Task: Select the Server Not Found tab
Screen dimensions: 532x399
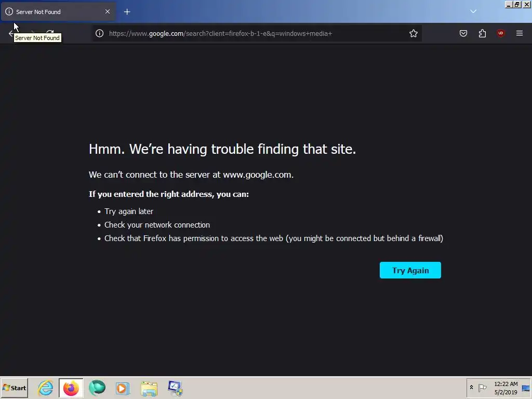Action: 58,11
